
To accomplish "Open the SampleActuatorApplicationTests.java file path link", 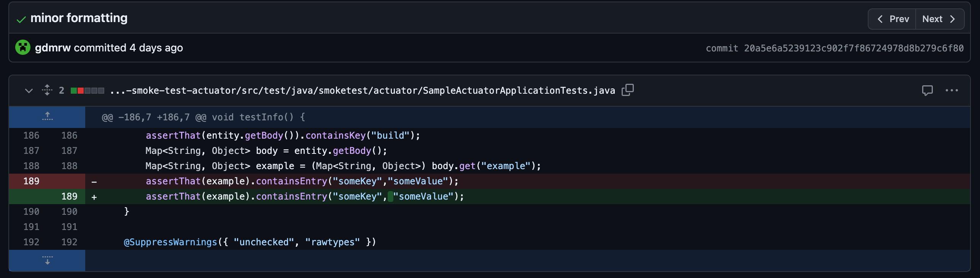I will (x=362, y=91).
